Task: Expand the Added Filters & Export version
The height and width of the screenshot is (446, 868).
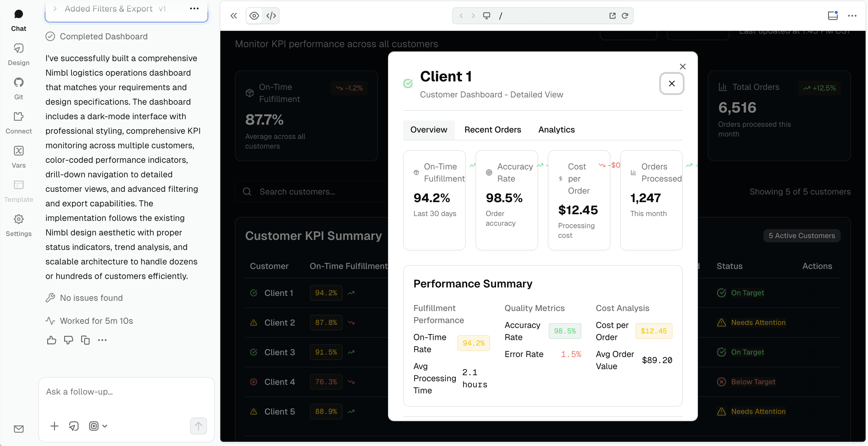Action: coord(55,9)
